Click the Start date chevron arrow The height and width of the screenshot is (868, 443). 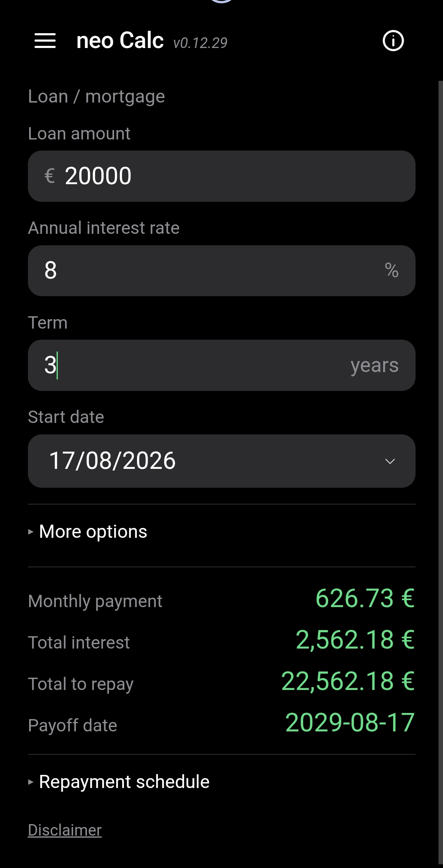point(390,461)
